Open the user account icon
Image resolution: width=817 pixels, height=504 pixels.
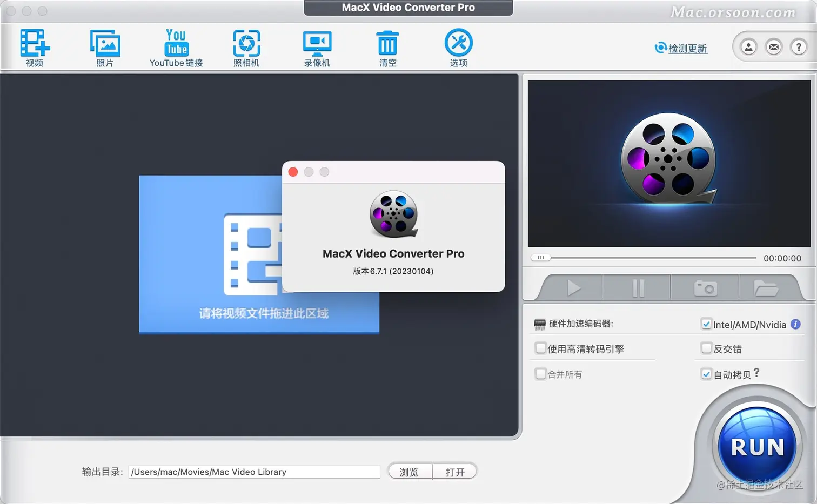tap(748, 47)
